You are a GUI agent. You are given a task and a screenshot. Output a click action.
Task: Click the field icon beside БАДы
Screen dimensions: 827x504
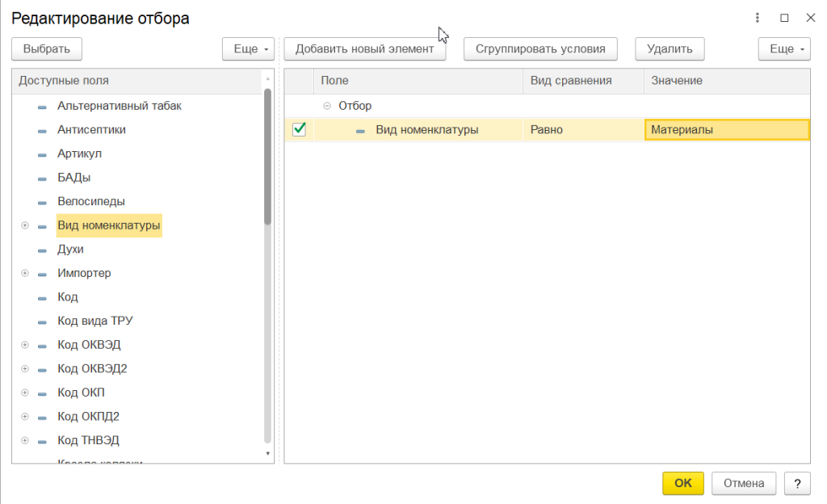(x=42, y=178)
